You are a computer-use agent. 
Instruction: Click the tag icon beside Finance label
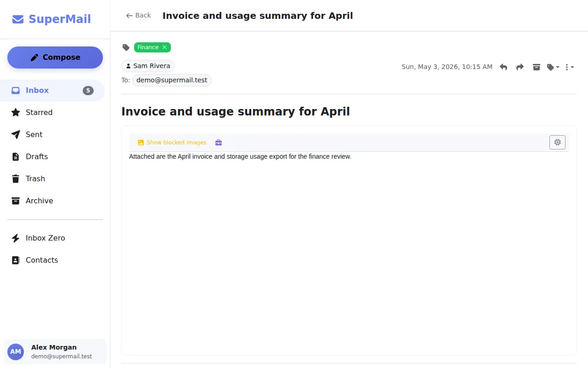pos(126,47)
